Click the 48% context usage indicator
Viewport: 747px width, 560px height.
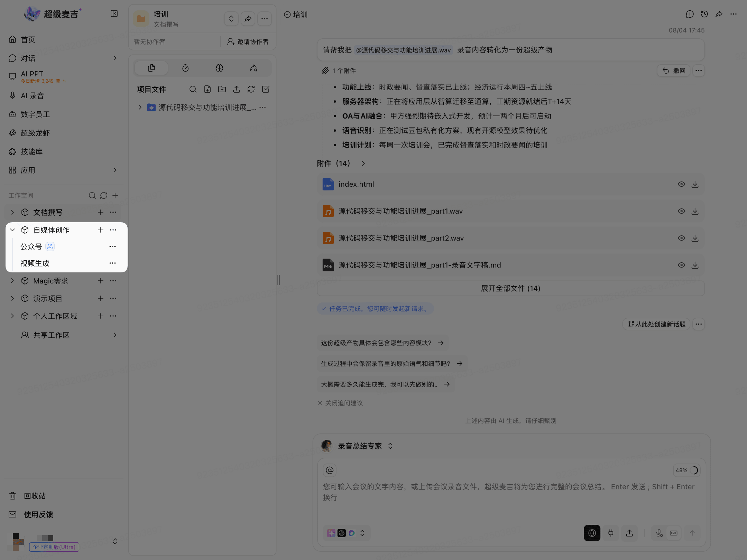pyautogui.click(x=687, y=470)
